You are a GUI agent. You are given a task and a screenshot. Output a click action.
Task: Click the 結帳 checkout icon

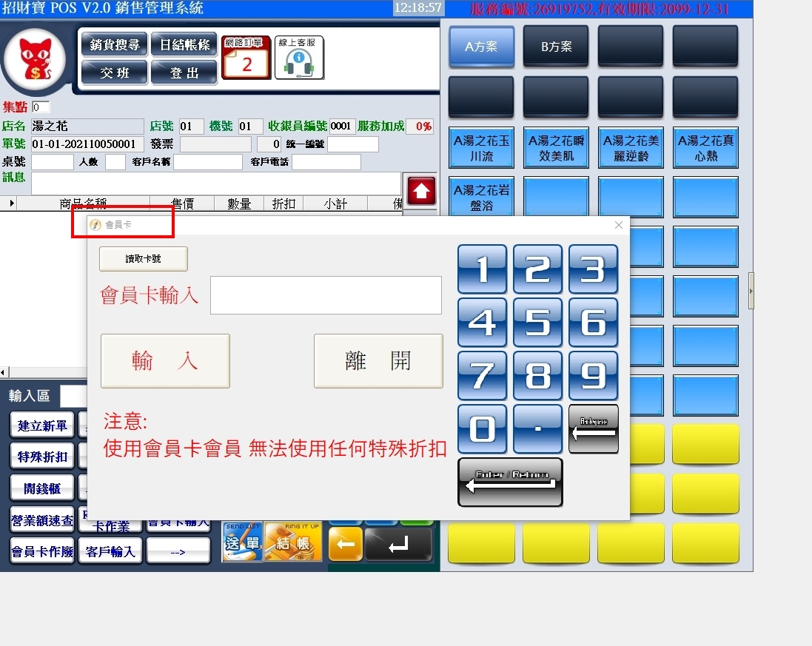tap(293, 542)
